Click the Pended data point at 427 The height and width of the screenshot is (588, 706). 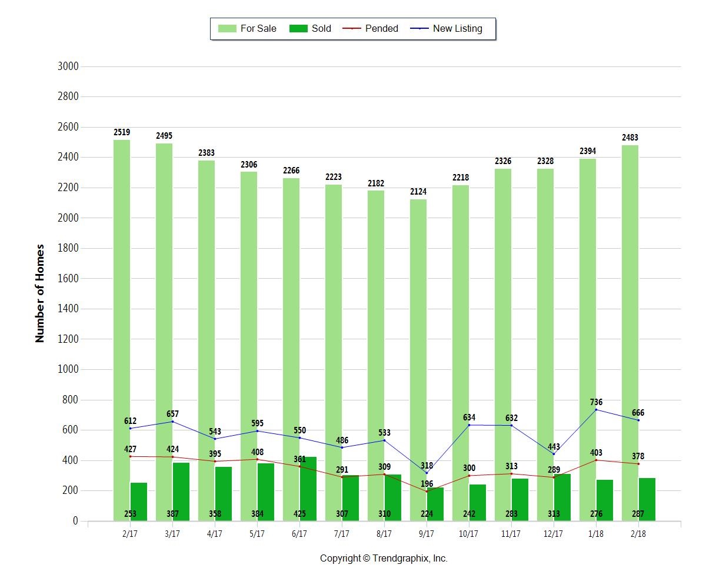click(x=130, y=456)
